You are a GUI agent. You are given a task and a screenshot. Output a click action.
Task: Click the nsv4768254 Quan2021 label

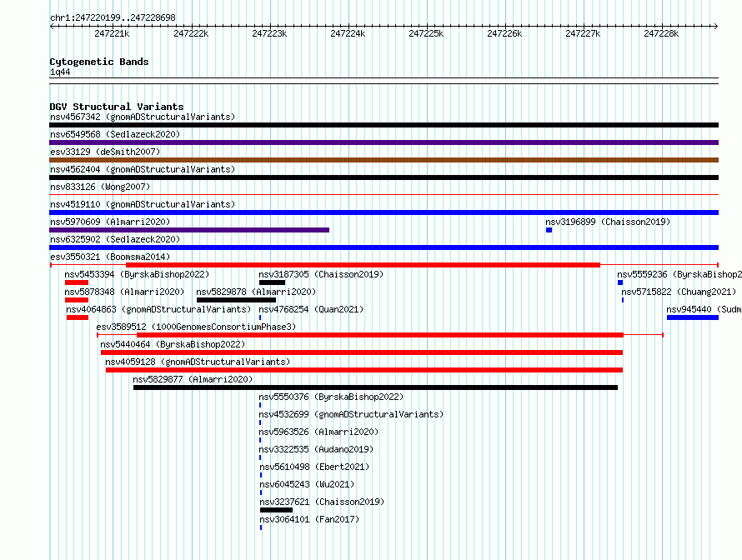[x=311, y=309]
